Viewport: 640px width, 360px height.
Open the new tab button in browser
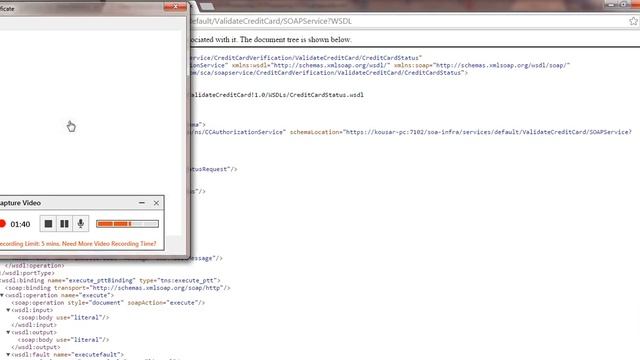(207, 6)
